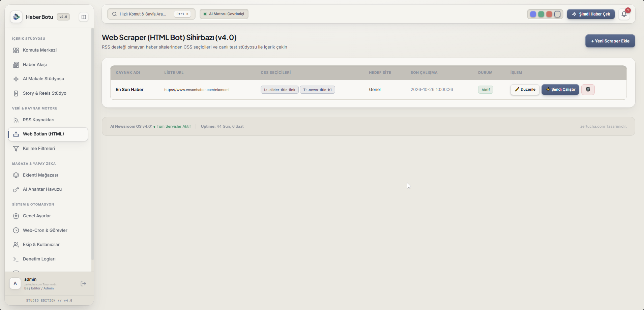The height and width of the screenshot is (310, 644).
Task: Delete the En Son Haber scraper
Action: tap(588, 90)
